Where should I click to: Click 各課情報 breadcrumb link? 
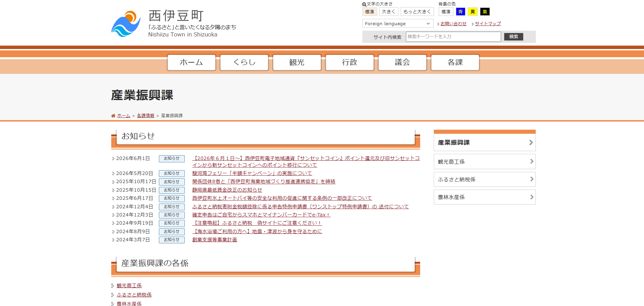coord(146,116)
